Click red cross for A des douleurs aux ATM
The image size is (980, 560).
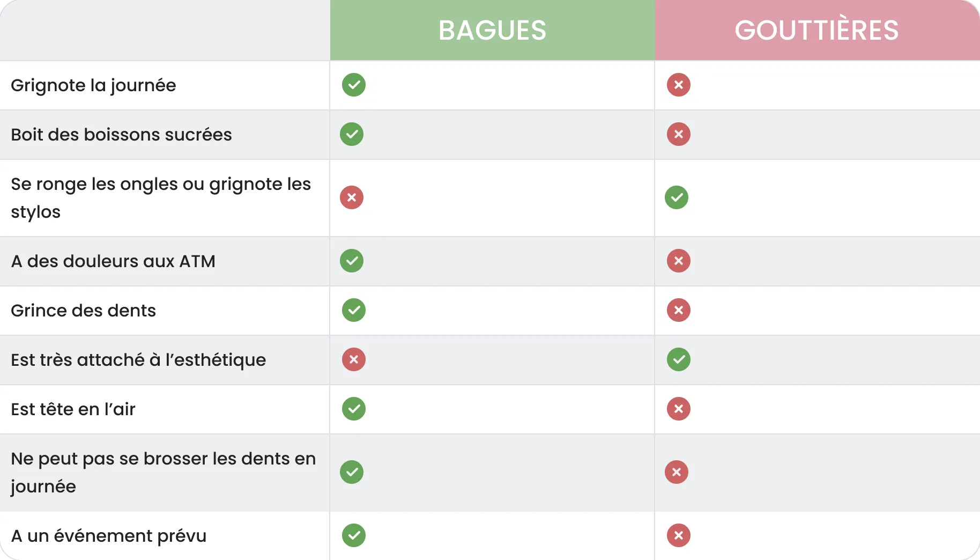(x=678, y=261)
